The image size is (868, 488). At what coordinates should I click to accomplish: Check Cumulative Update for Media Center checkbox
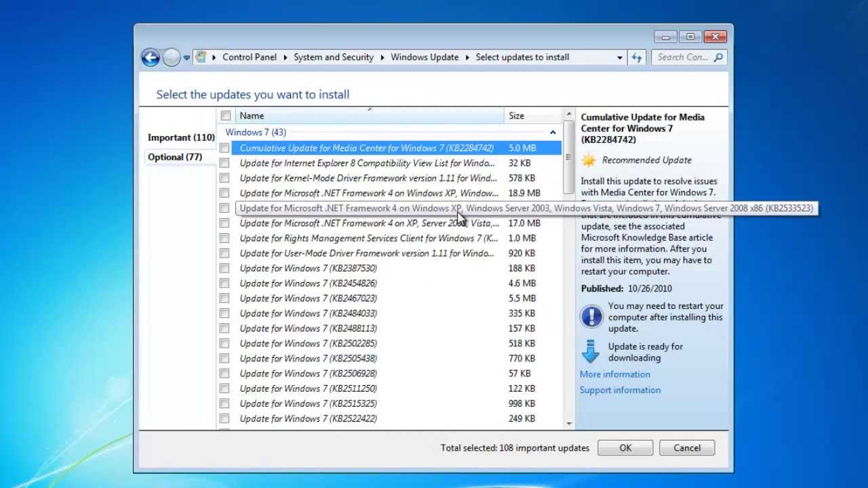tap(224, 148)
